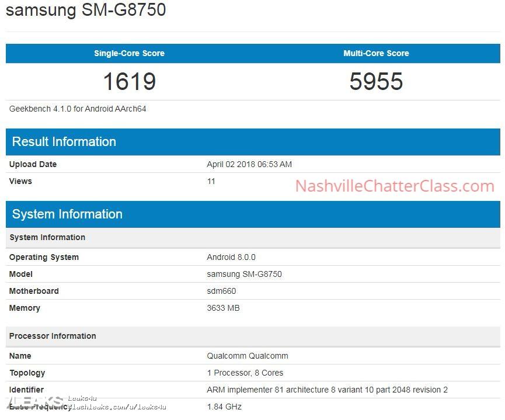505x420 pixels.
Task: Click the Memory label
Action: pos(25,308)
